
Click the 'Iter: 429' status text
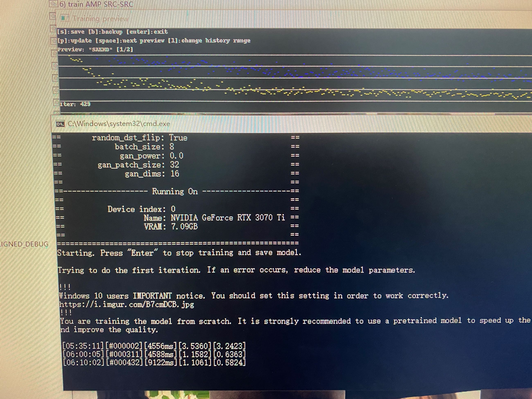75,104
